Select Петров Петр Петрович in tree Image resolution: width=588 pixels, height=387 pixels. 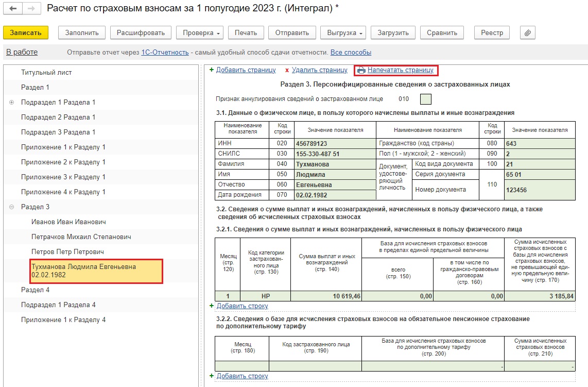(67, 252)
